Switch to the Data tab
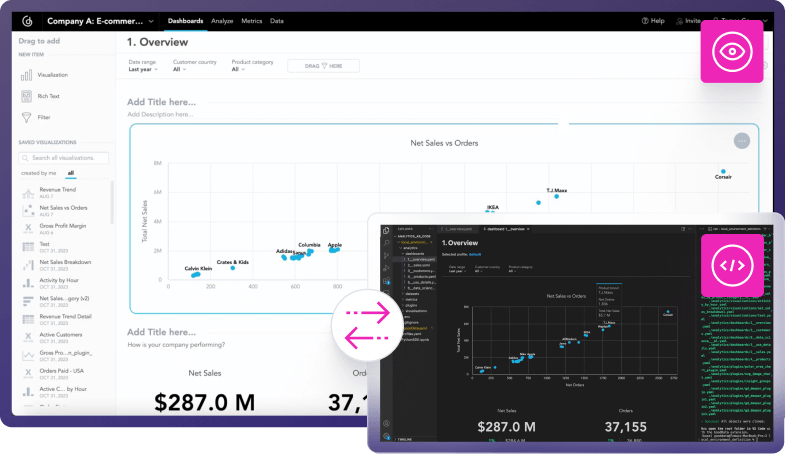Screen dimensions: 785x454 (277, 21)
